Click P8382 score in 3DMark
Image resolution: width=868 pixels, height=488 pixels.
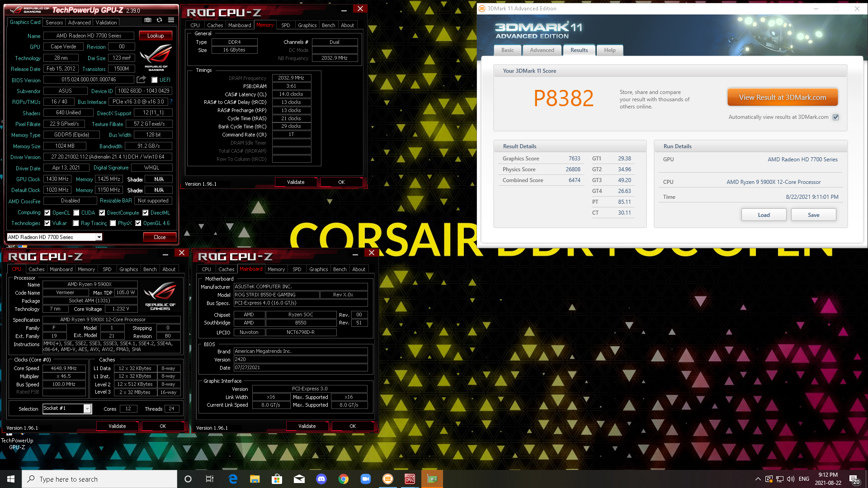pyautogui.click(x=563, y=98)
